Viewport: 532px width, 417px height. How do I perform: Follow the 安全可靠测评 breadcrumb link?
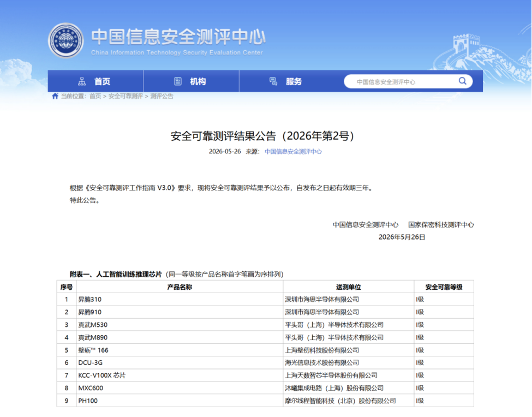click(x=125, y=97)
